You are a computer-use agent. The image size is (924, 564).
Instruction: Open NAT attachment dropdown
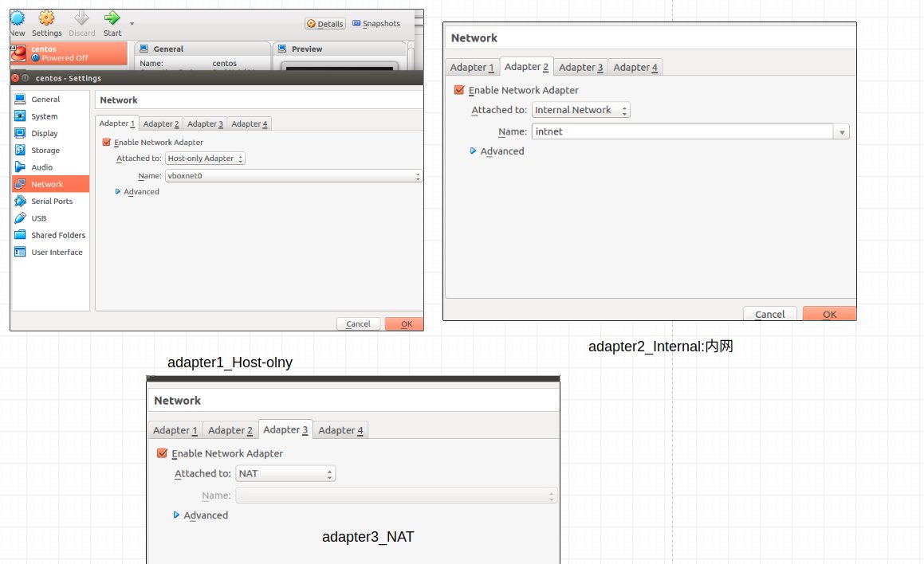(285, 473)
